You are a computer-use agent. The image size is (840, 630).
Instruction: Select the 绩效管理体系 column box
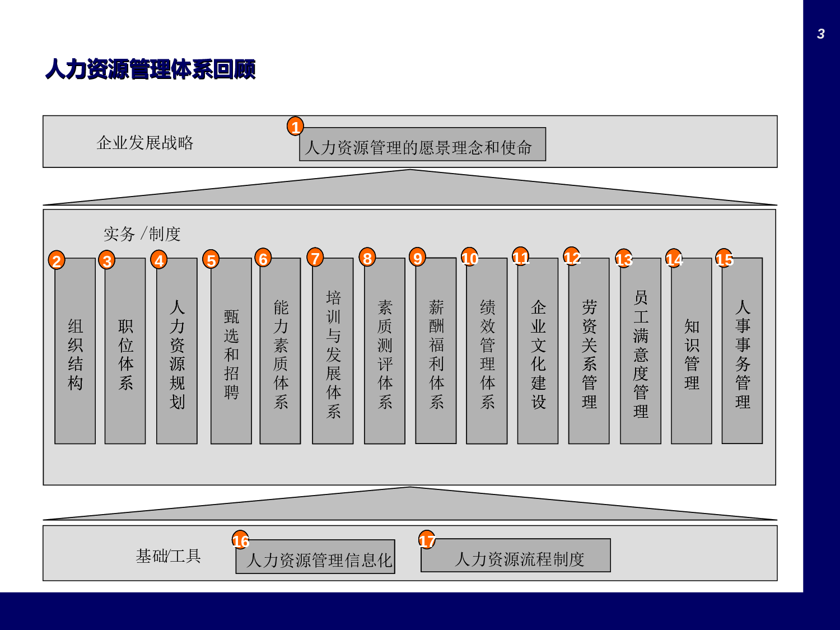487,351
